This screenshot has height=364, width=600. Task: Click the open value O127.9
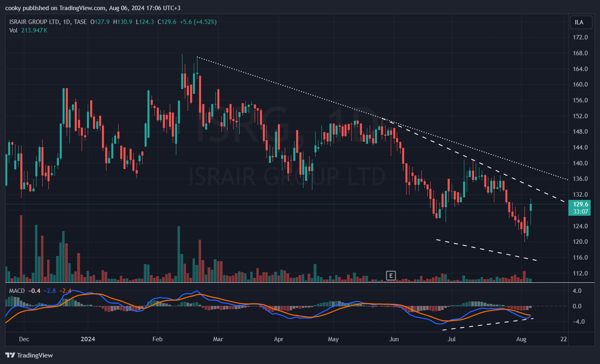tap(100, 22)
